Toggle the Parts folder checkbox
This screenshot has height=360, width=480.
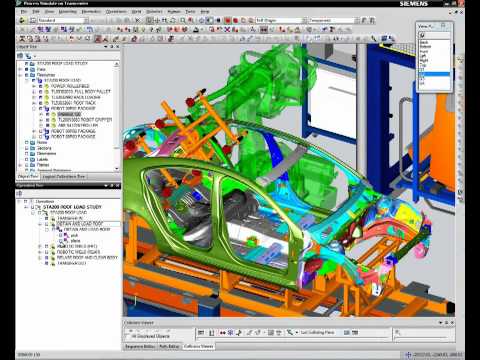[27, 69]
